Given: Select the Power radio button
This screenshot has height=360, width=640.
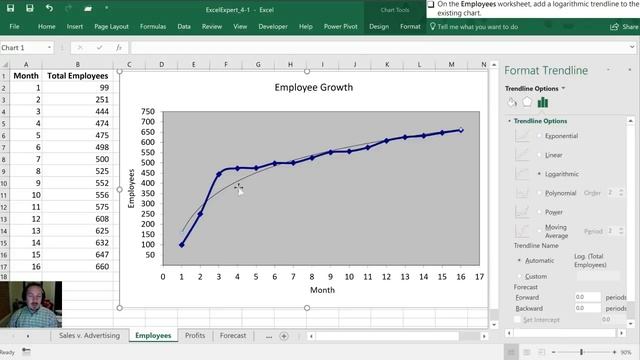Looking at the screenshot, I should [539, 212].
